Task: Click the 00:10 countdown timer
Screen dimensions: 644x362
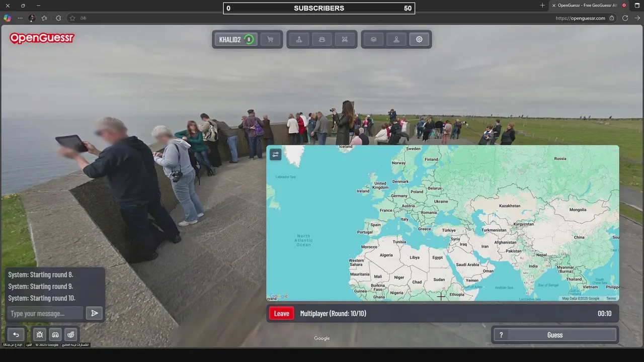Action: (605, 314)
